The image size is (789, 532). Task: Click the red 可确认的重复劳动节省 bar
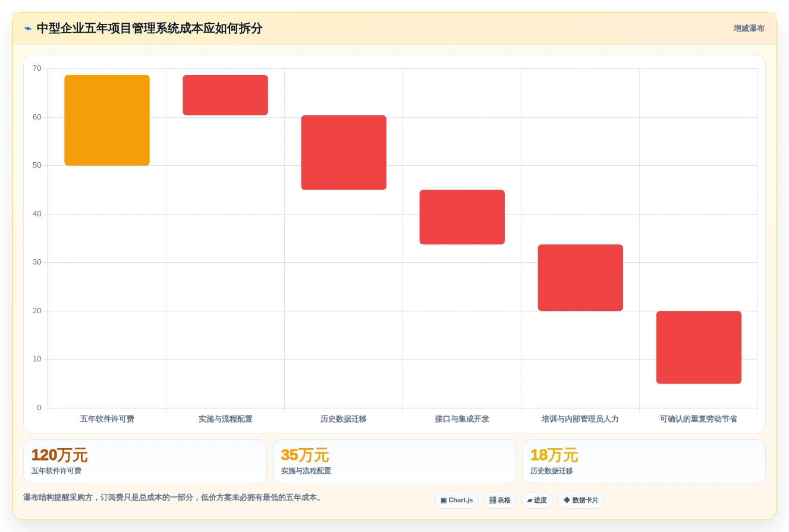699,347
